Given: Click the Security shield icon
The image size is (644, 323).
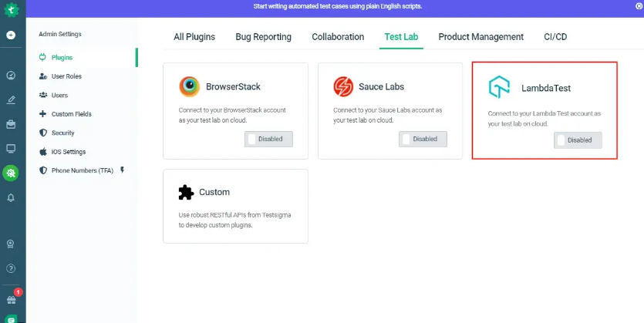Looking at the screenshot, I should 42,133.
